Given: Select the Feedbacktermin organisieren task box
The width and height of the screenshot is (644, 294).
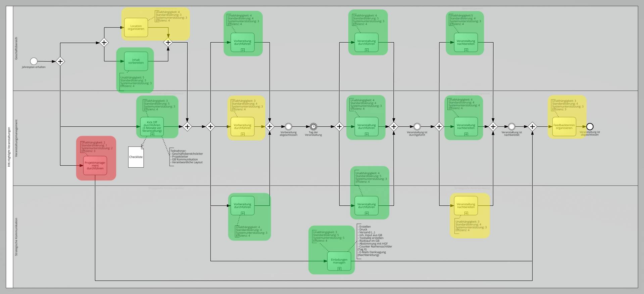Looking at the screenshot, I should [x=564, y=127].
